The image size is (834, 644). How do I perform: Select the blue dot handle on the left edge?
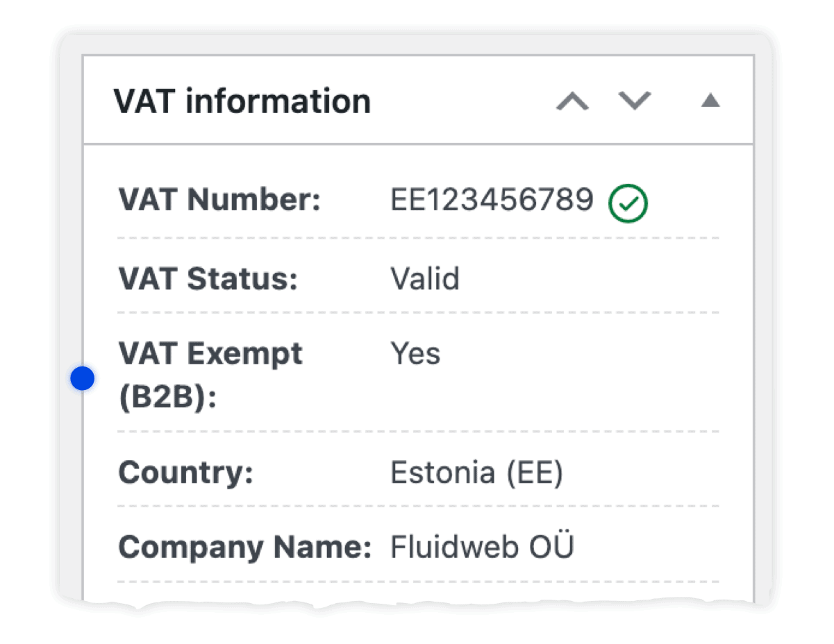82,378
